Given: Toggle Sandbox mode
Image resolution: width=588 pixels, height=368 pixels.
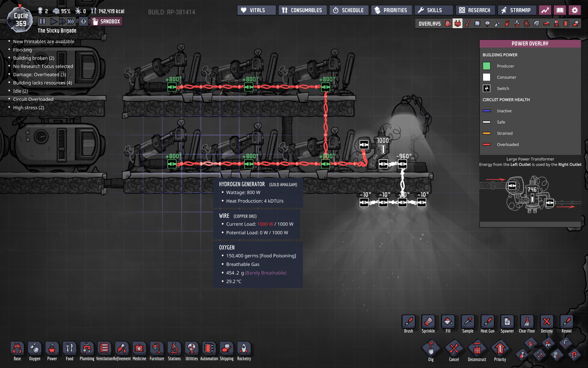Looking at the screenshot, I should (x=107, y=21).
